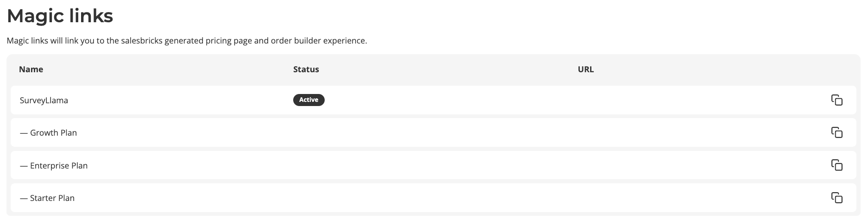Click the empty URL cell for Growth Plan
The image size is (868, 219).
695,132
